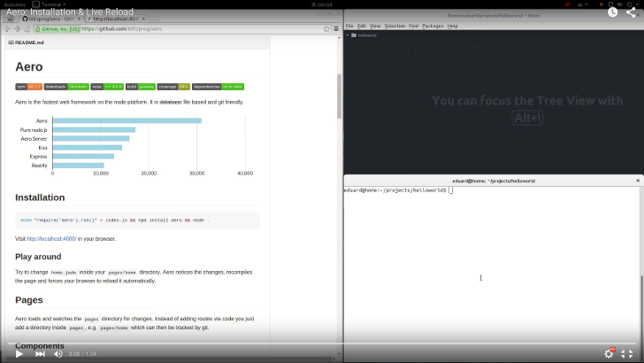Viewport: 644px width, 363px height.
Task: Switch to http://localhost:4000 browser tab
Action: pyautogui.click(x=116, y=19)
